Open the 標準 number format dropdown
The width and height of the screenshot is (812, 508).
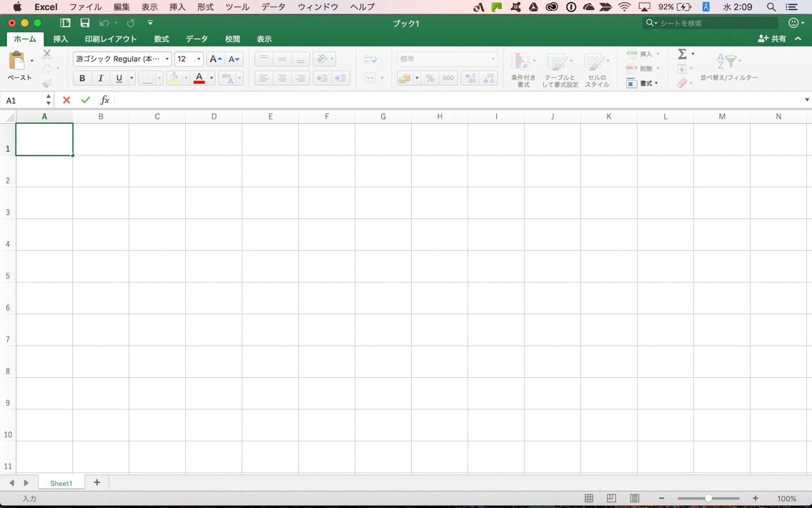495,59
